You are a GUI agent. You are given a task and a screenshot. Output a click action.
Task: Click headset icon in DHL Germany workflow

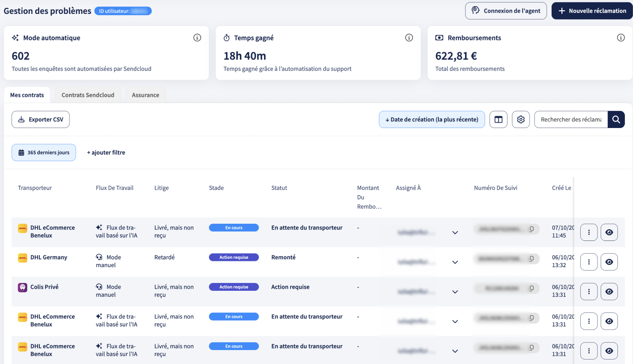click(x=99, y=257)
